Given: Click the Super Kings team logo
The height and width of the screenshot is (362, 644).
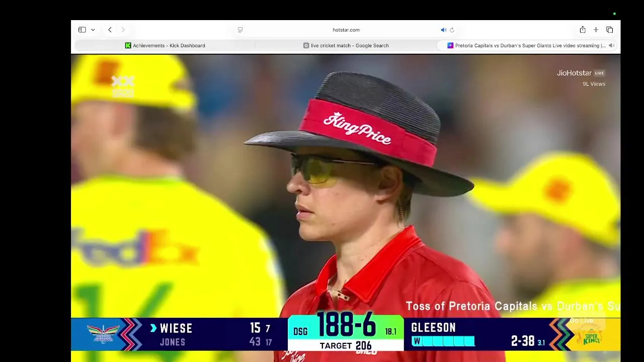Looking at the screenshot, I should pyautogui.click(x=592, y=337).
